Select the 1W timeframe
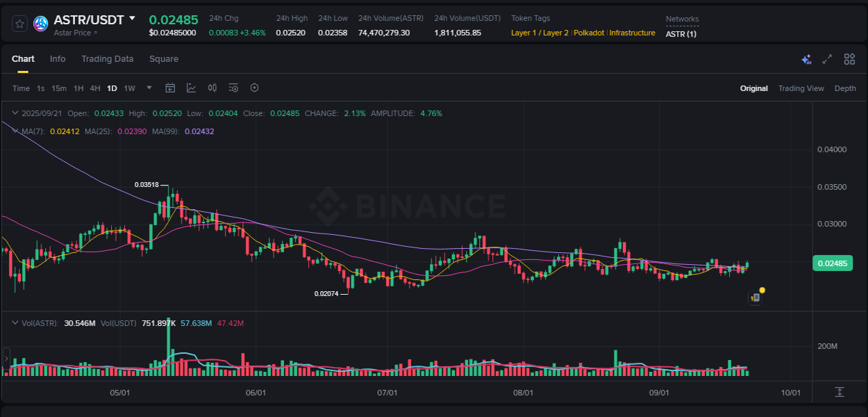 click(x=129, y=88)
